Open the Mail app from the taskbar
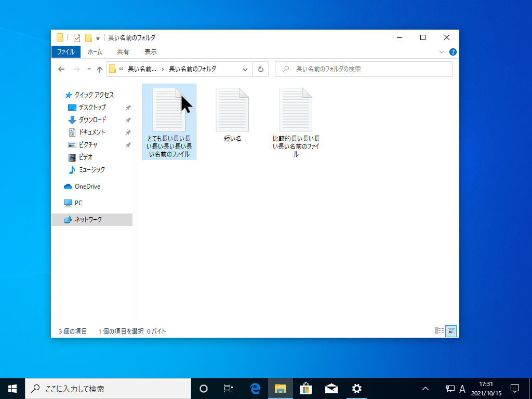The width and height of the screenshot is (532, 399). (x=331, y=389)
